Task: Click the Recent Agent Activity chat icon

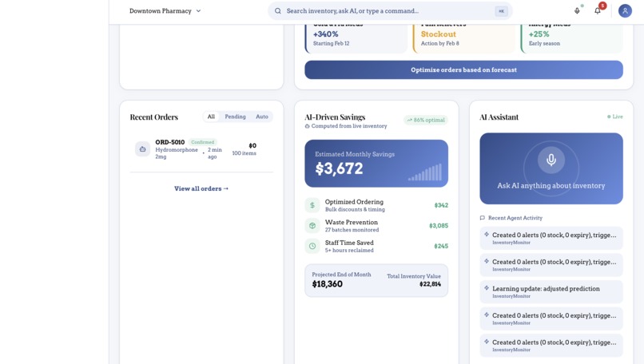Action: (x=483, y=218)
